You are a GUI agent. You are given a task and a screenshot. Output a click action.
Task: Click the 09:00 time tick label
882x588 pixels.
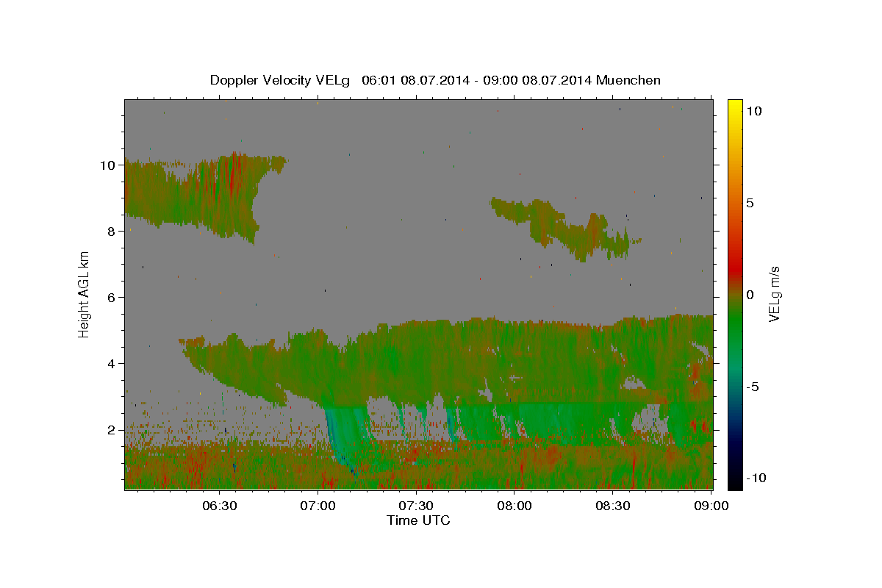click(x=711, y=506)
